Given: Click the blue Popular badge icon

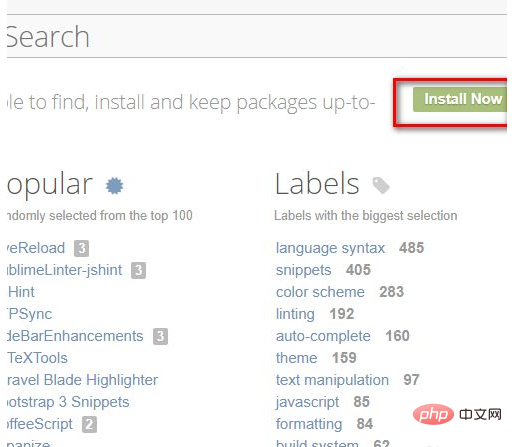Looking at the screenshot, I should coord(114,186).
